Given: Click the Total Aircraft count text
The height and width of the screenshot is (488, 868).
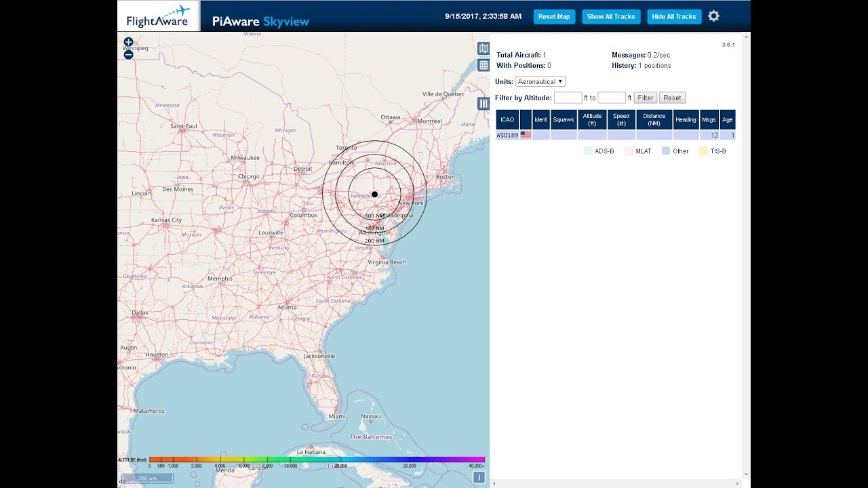Looking at the screenshot, I should click(x=521, y=55).
